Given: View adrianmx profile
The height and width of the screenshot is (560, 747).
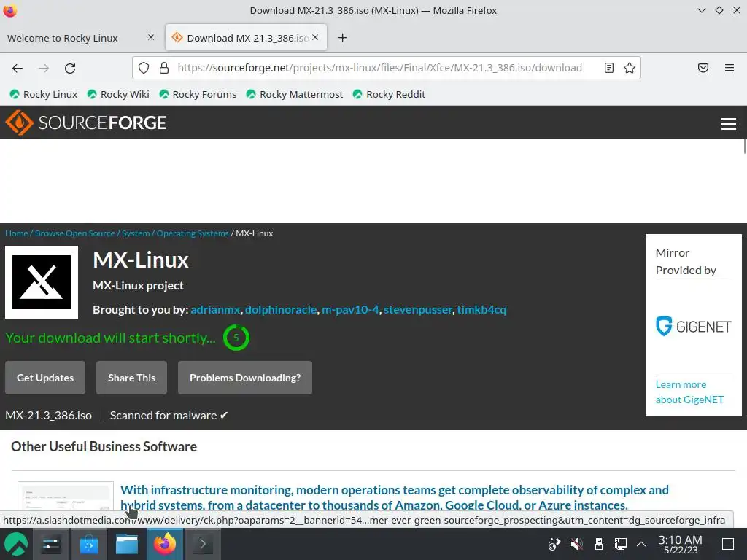Looking at the screenshot, I should (215, 309).
